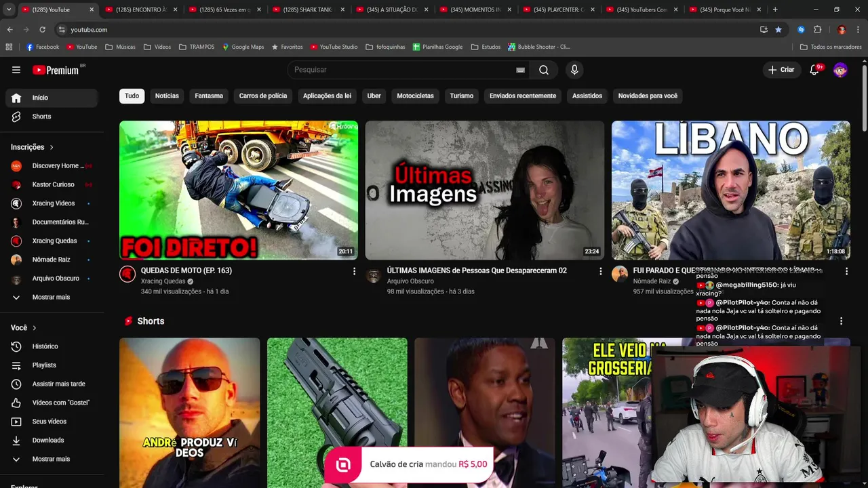868x488 pixels.
Task: Click Arquivo Obscuro channel name under video
Action: [410, 281]
